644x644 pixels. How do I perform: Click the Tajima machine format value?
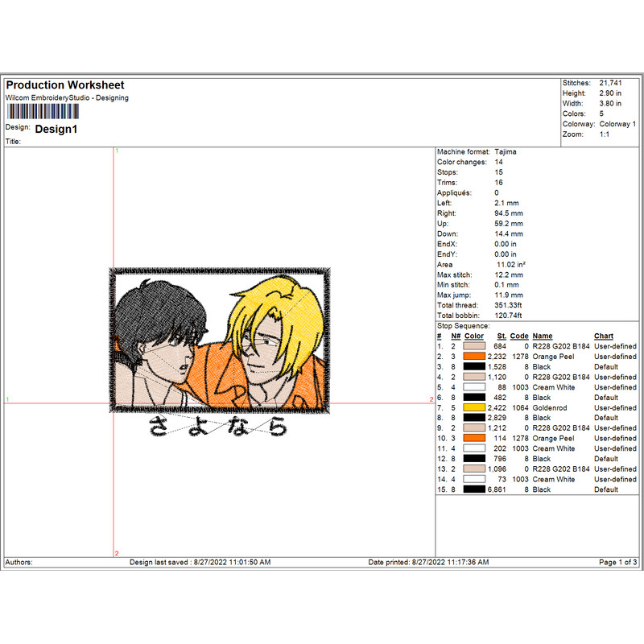507,151
